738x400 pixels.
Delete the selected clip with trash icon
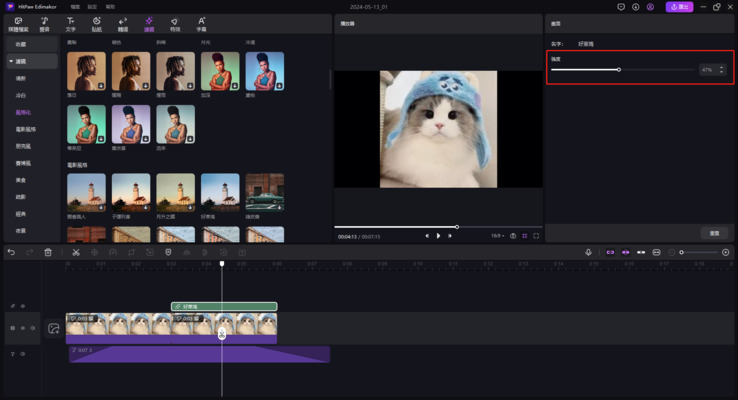point(48,253)
